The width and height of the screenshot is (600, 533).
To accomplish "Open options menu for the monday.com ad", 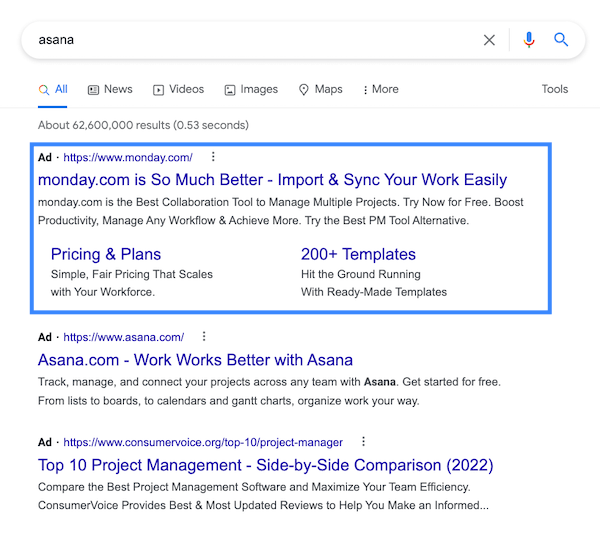I will (x=213, y=156).
